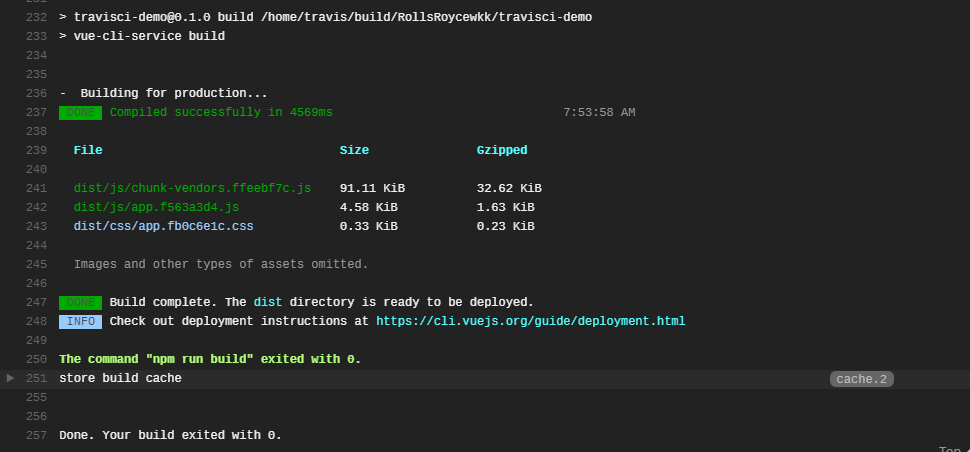Click the '0.23 KiB' gzipped value
The image size is (970, 452).
(x=505, y=226)
